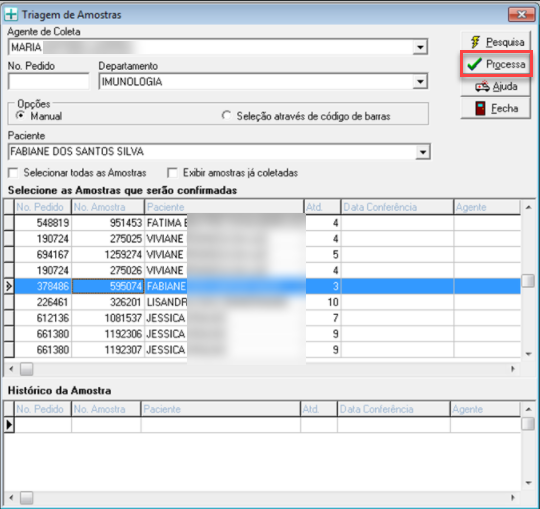Click the Atd. value 7 in row 612136
The image size is (540, 509).
[x=323, y=318]
